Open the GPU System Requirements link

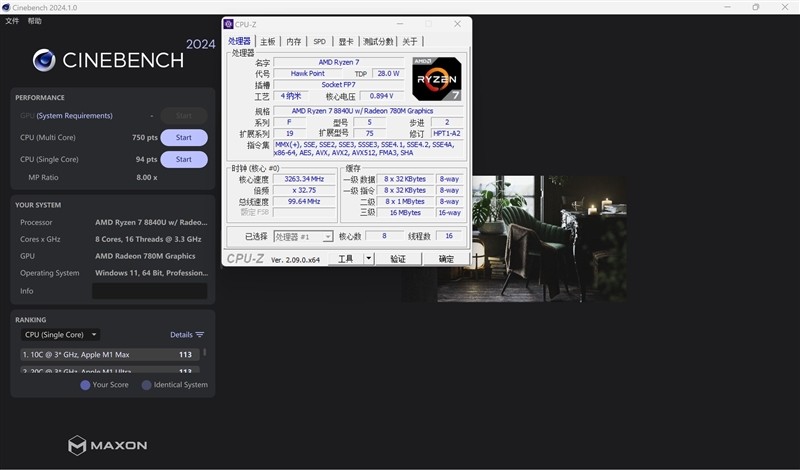click(74, 116)
